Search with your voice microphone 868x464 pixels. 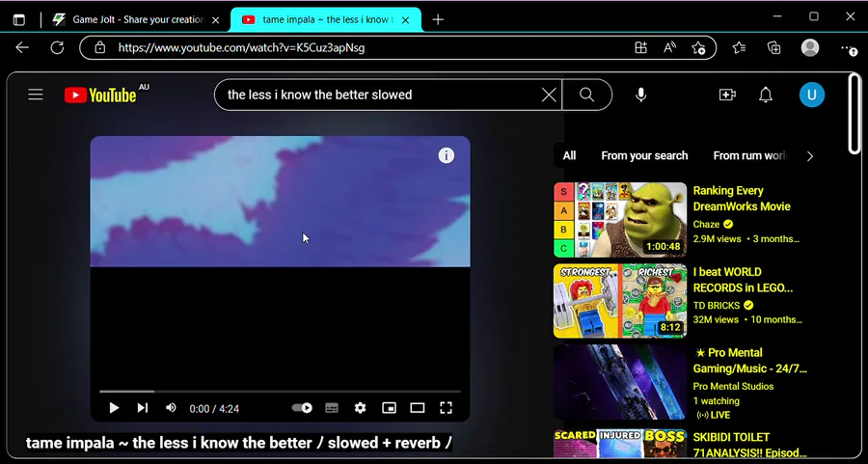[640, 96]
